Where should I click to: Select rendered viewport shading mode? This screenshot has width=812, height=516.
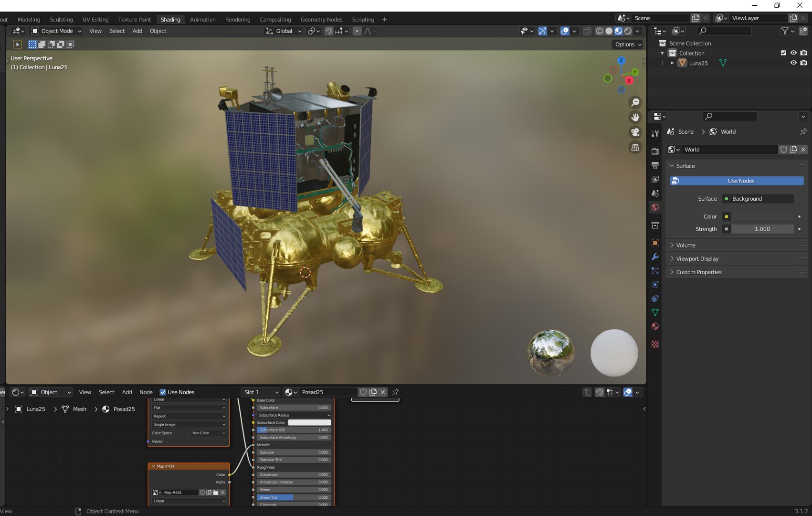pyautogui.click(x=628, y=31)
